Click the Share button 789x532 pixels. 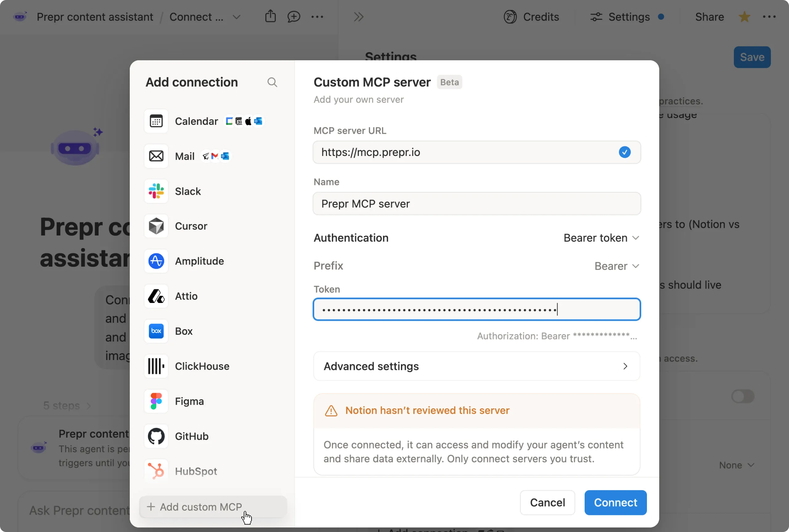[709, 17]
